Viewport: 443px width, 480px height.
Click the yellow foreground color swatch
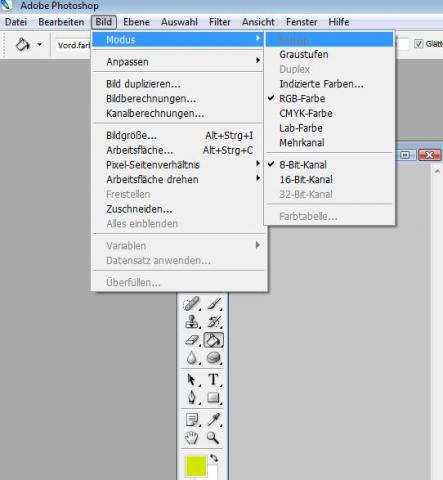click(196, 466)
